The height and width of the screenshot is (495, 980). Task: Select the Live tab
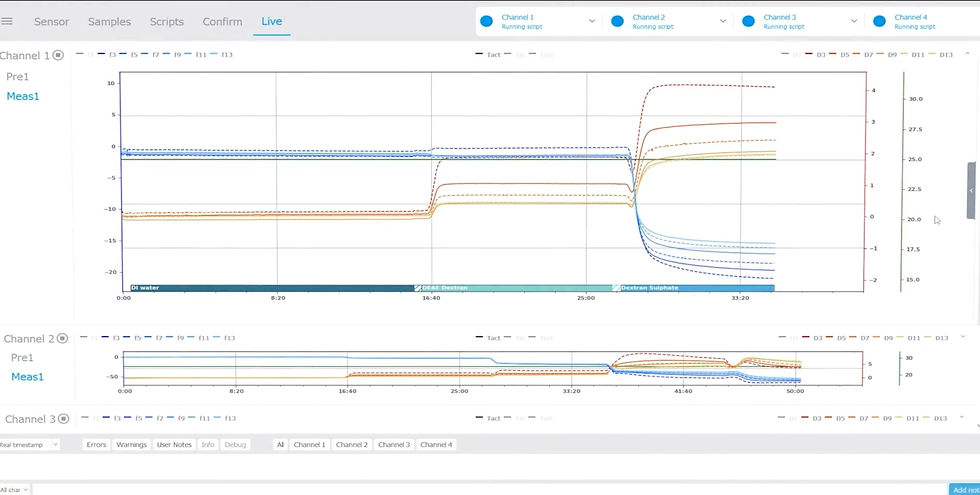(x=271, y=21)
